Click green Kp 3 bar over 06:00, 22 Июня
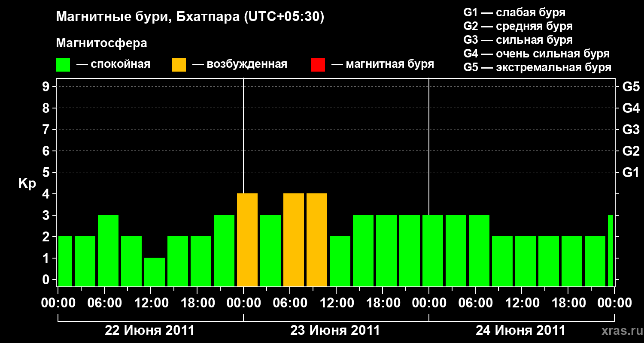 point(108,250)
